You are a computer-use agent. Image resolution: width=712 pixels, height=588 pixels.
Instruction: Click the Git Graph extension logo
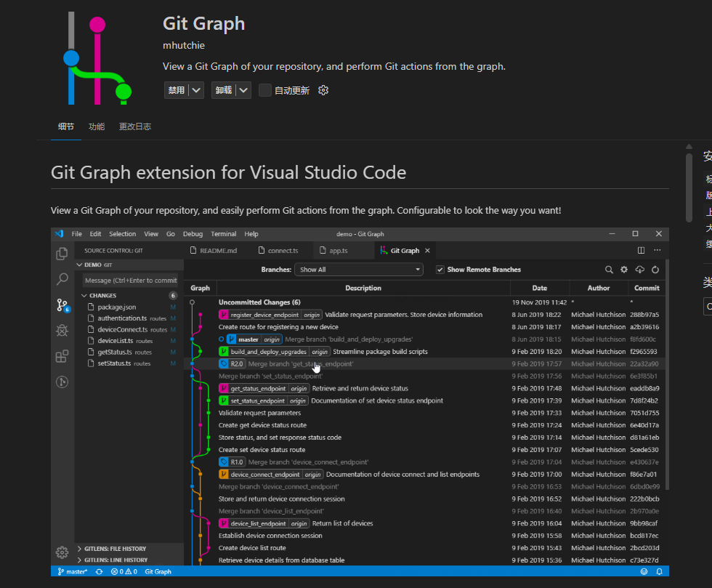[x=97, y=58]
